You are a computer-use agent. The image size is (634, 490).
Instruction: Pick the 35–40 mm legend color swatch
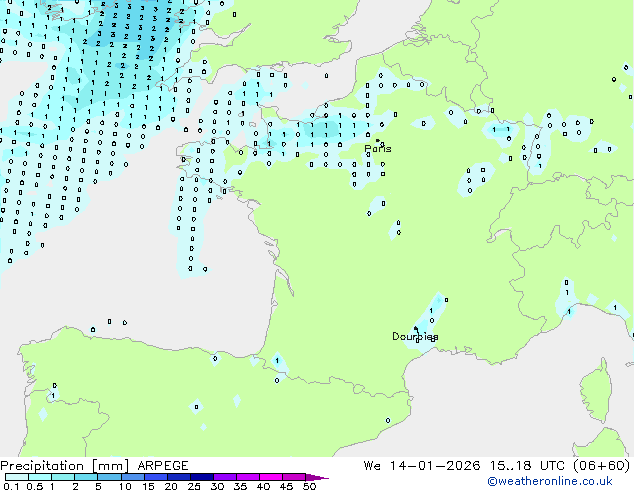tap(247, 477)
